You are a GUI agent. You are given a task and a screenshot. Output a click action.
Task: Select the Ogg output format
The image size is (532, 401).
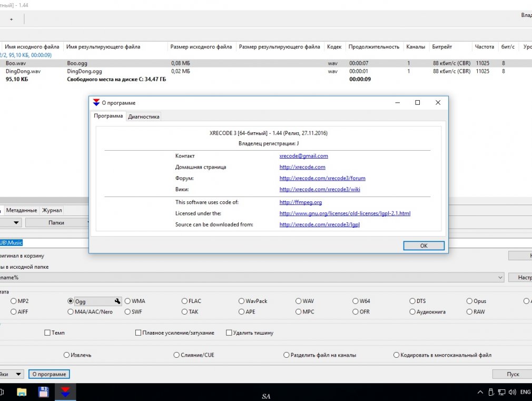click(71, 301)
